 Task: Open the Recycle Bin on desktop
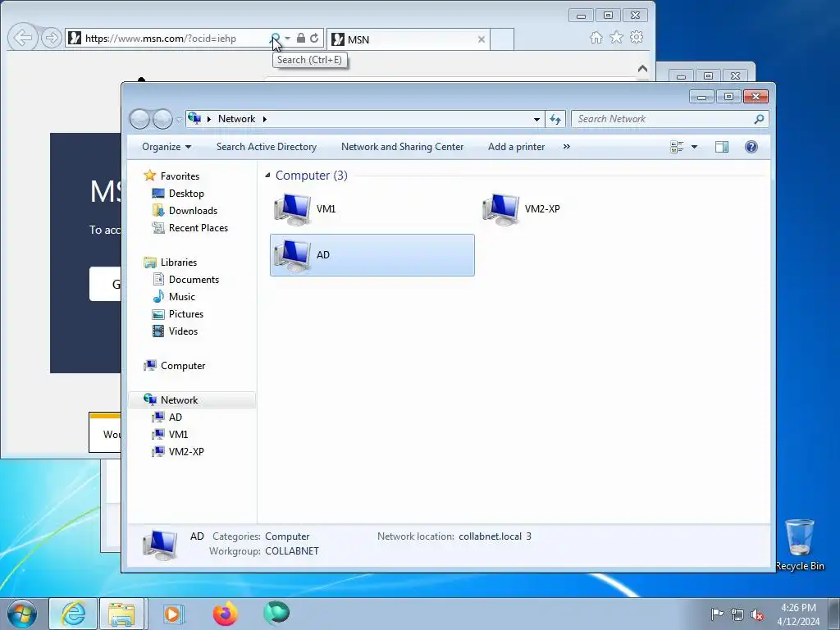tap(800, 545)
